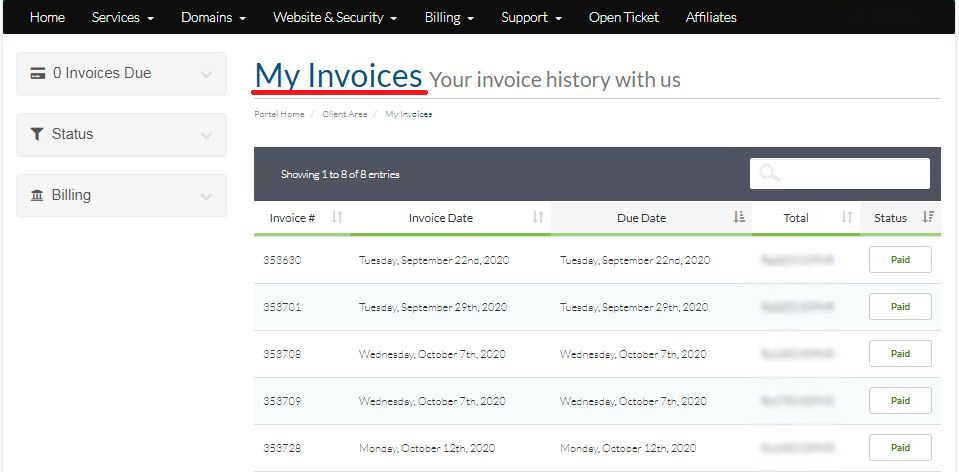Click Paid button for invoice 353630
The width and height of the screenshot is (959, 472).
[x=900, y=260]
